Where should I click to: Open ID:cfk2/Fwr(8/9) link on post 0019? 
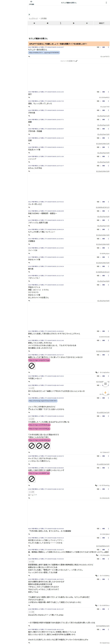[x=103, y=281]
